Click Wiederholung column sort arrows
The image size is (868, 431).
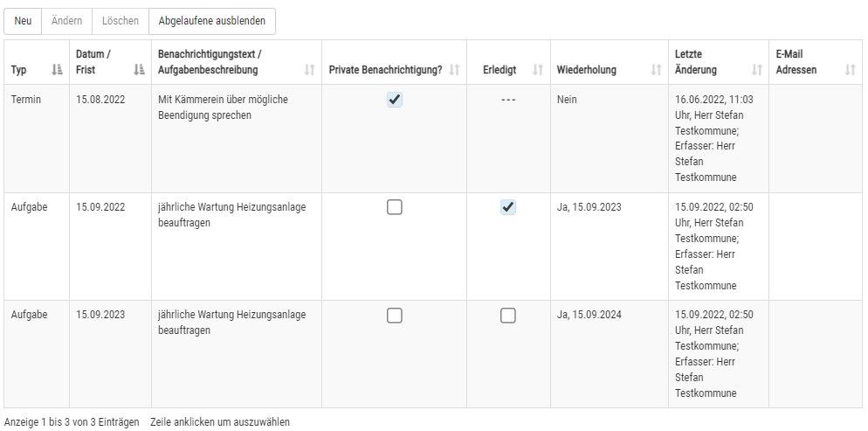tap(656, 70)
